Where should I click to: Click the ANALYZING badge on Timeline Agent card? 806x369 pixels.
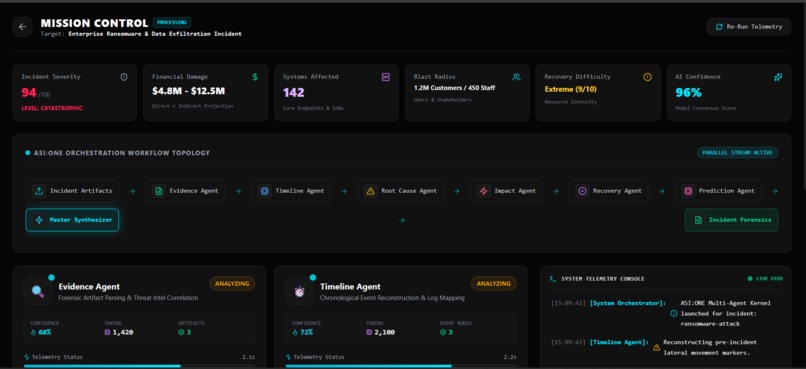point(494,284)
